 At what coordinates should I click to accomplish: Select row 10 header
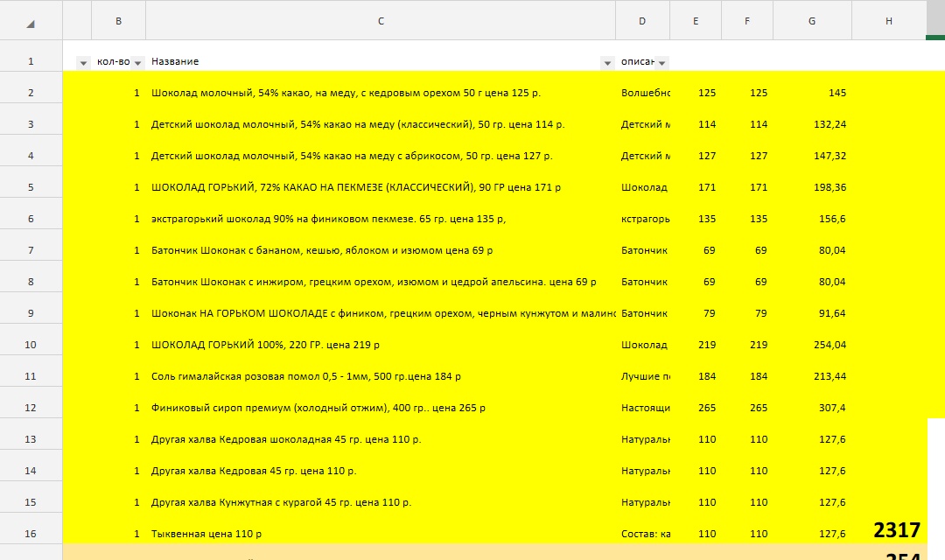31,345
